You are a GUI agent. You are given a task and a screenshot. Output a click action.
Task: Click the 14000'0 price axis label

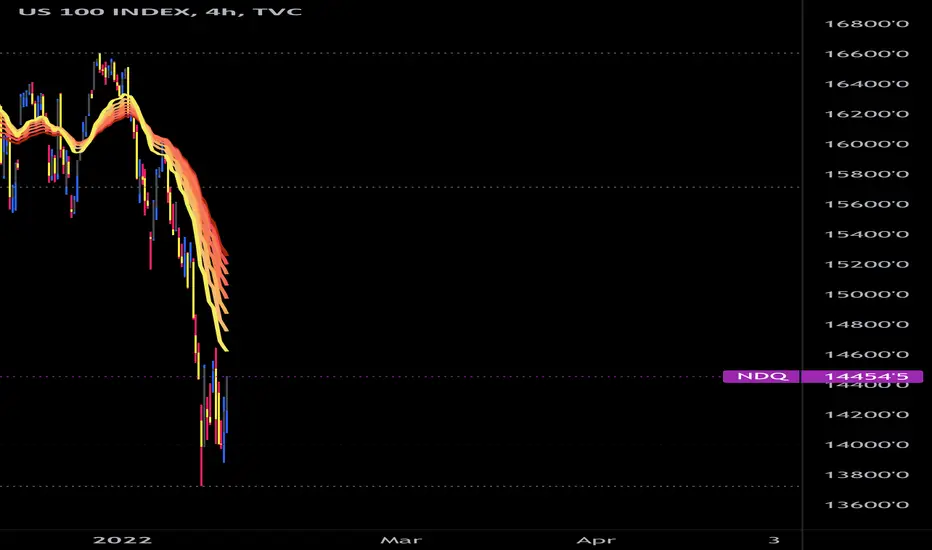pos(867,445)
